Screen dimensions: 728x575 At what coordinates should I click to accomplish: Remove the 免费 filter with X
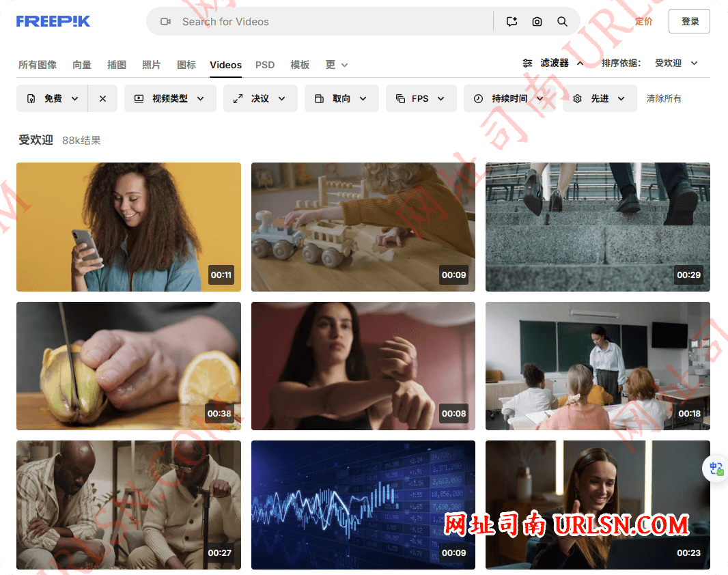[x=102, y=98]
